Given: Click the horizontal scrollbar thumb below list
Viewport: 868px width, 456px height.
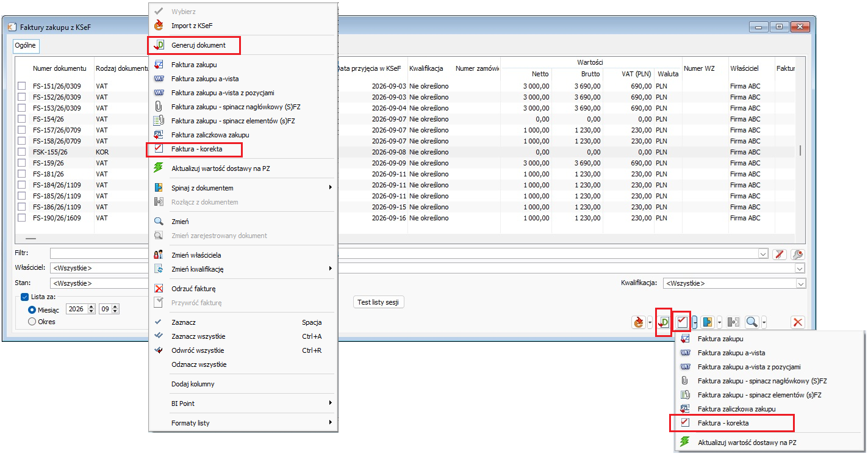Looking at the screenshot, I should [30, 239].
